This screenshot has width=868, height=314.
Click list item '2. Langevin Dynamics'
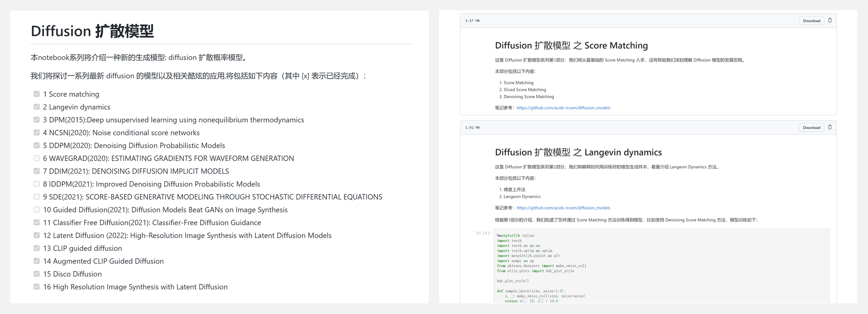pos(520,196)
